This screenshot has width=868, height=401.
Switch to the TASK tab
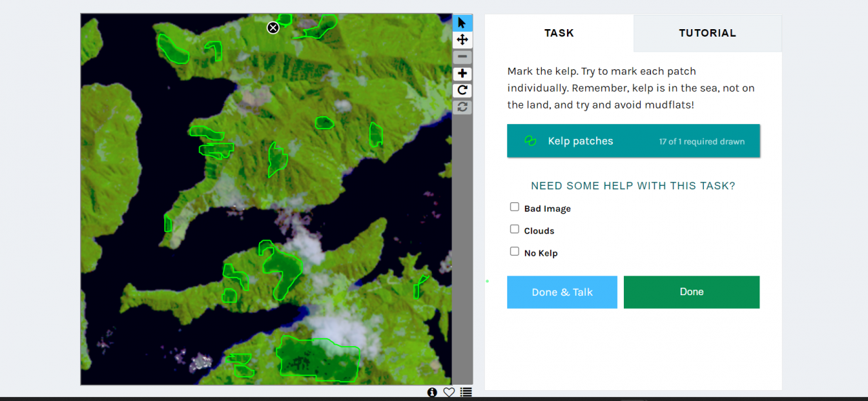[x=559, y=33]
